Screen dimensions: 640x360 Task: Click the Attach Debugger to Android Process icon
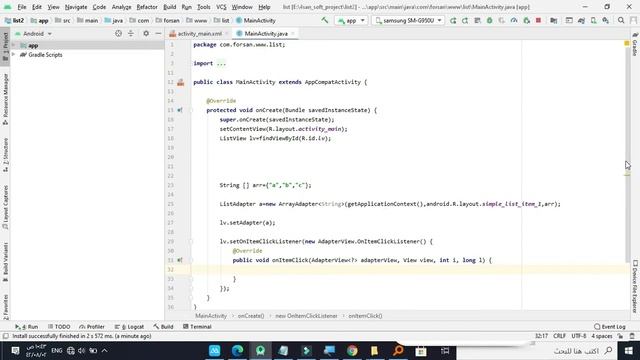(527, 20)
